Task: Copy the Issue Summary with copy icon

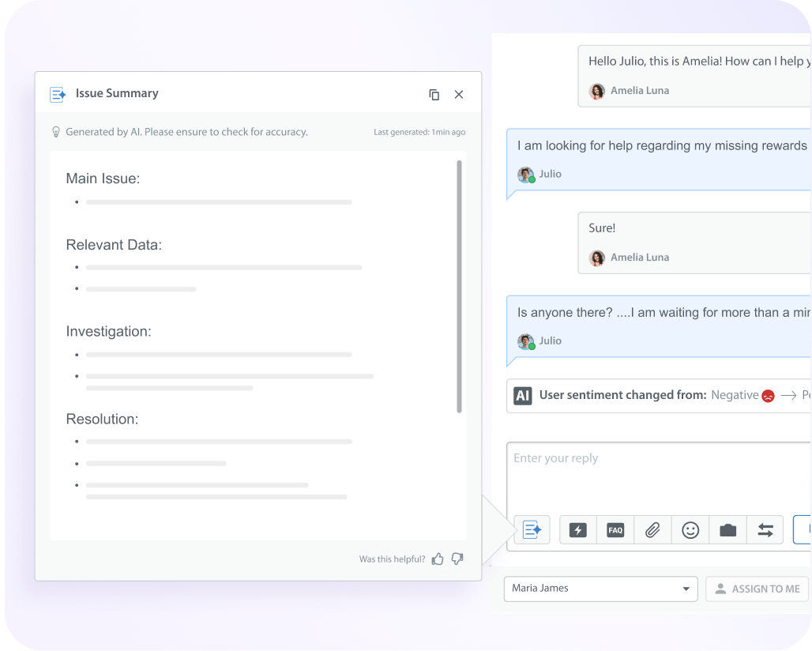Action: click(x=434, y=94)
